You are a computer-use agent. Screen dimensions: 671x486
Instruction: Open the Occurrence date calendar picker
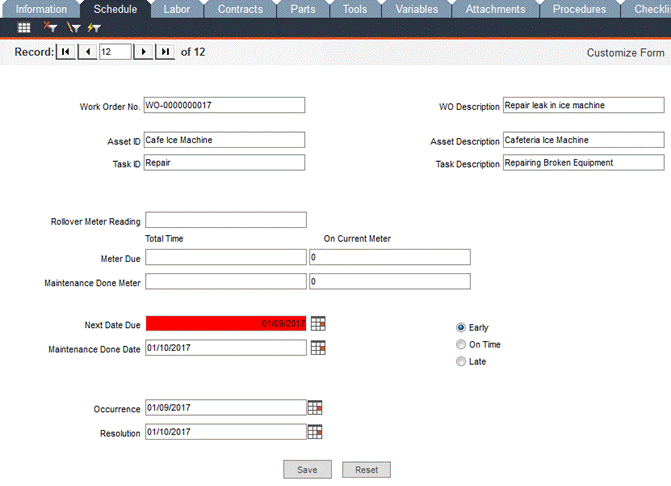tap(314, 407)
